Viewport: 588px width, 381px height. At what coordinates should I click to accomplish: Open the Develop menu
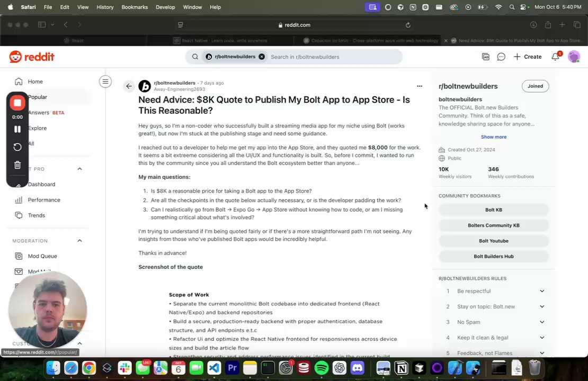click(x=165, y=7)
